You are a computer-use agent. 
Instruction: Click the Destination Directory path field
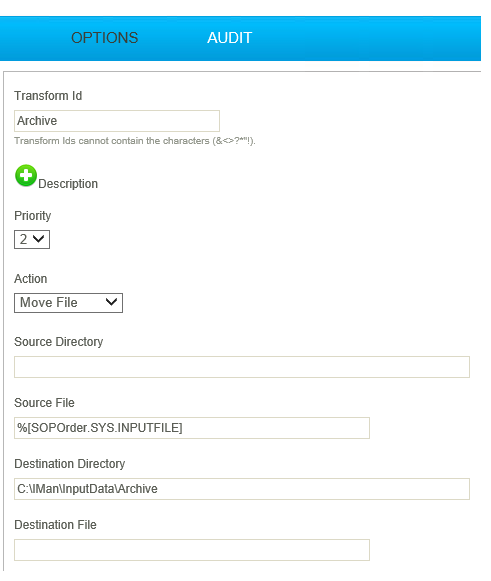242,489
